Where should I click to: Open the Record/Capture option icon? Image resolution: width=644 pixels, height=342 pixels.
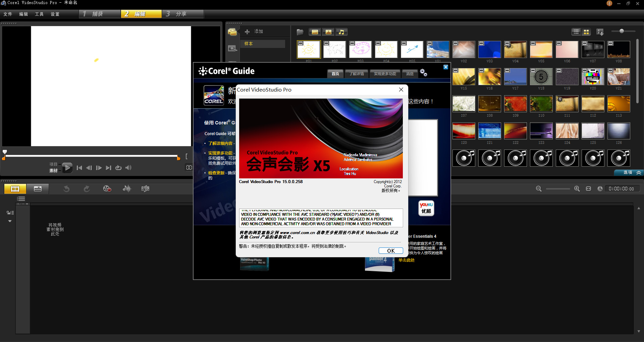pyautogui.click(x=107, y=189)
